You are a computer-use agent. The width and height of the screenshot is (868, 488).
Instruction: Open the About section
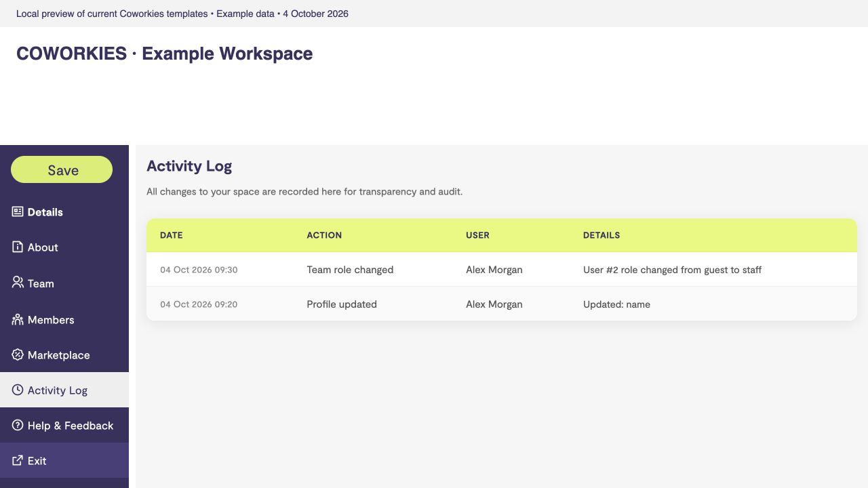64,247
